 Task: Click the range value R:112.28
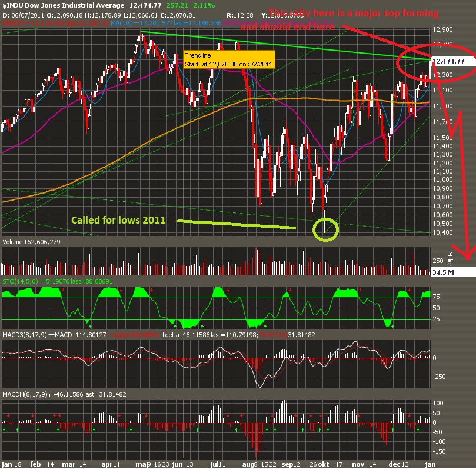(x=240, y=15)
